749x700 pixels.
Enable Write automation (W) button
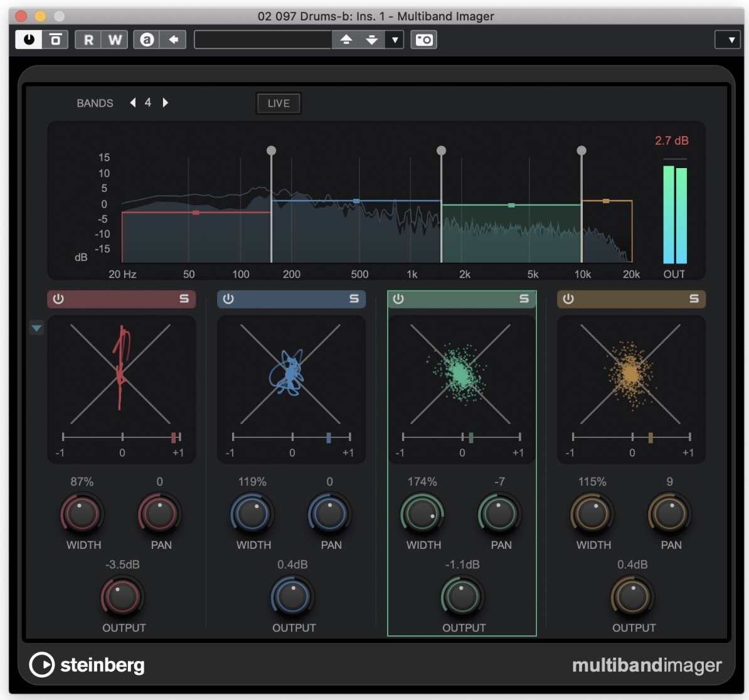pyautogui.click(x=115, y=40)
